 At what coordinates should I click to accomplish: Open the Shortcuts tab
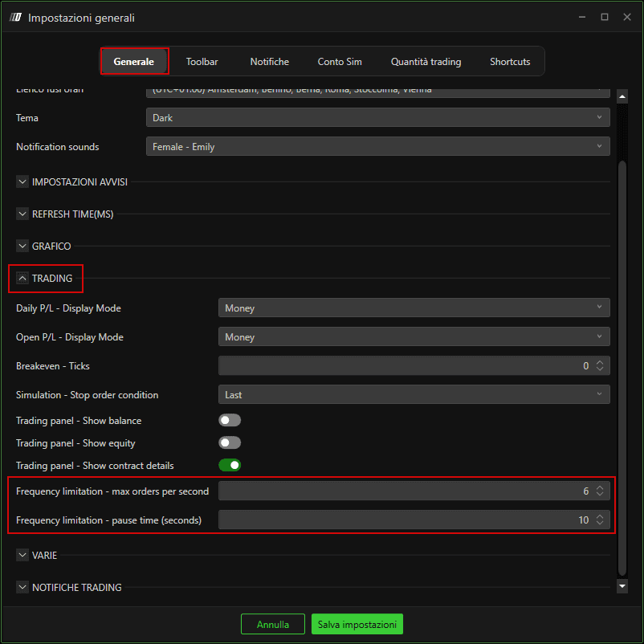point(510,62)
